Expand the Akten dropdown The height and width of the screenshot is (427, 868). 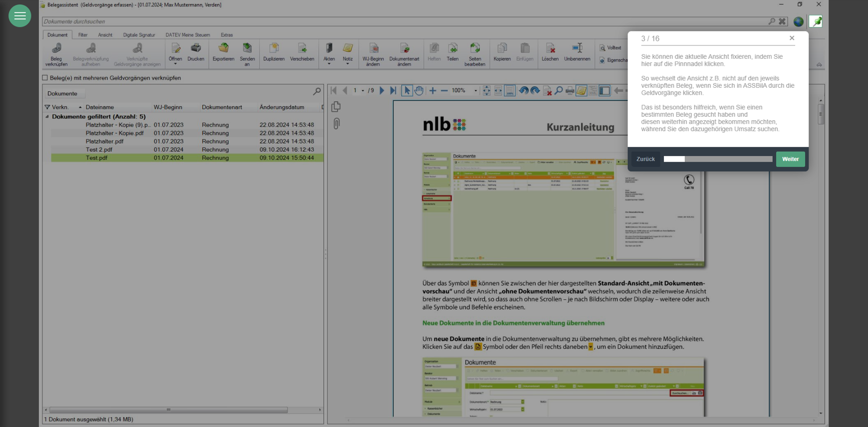click(329, 64)
